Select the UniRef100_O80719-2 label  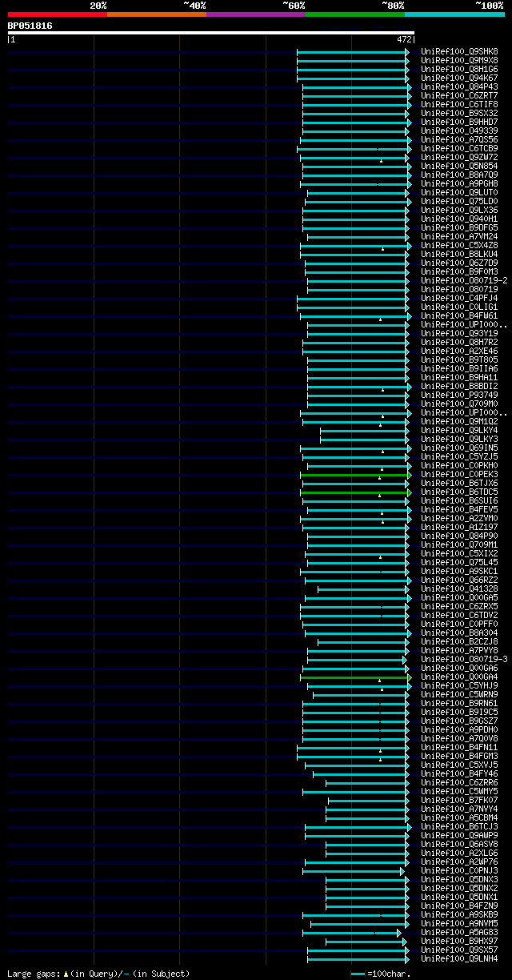point(464,280)
